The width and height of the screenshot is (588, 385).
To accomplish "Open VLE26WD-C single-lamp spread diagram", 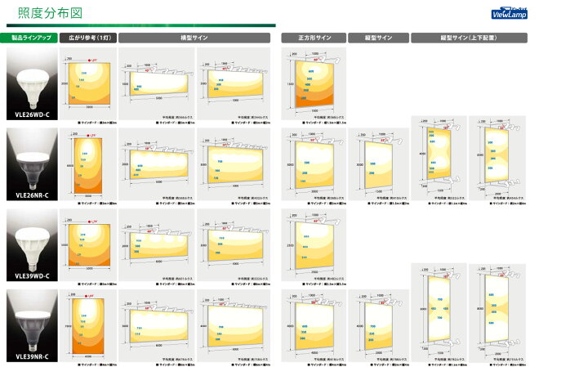I will (88, 83).
